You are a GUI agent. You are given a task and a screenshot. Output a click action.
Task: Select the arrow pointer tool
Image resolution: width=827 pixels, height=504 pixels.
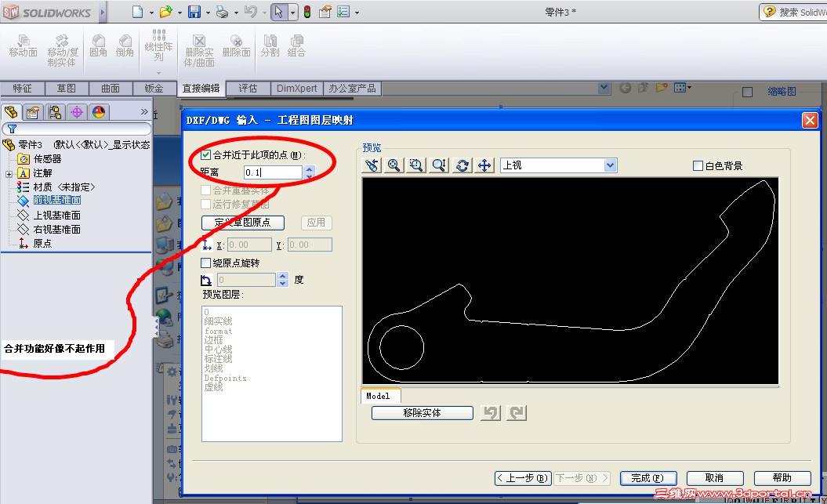coord(279,12)
